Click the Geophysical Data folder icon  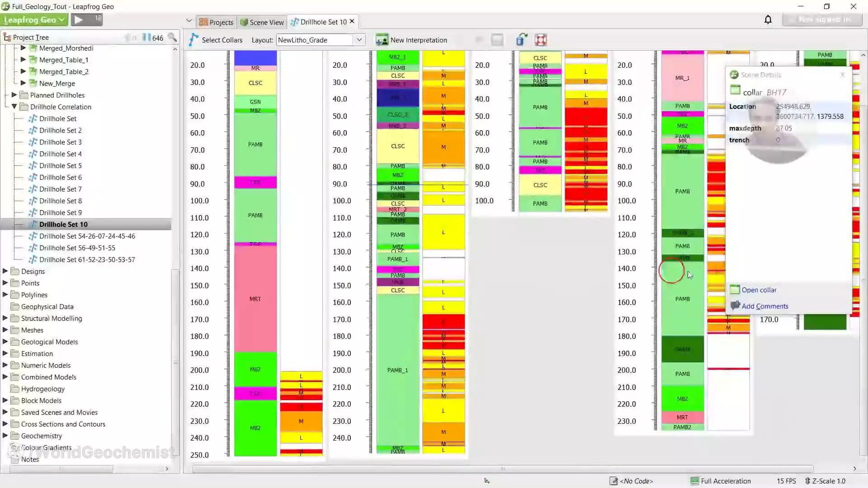(x=14, y=306)
